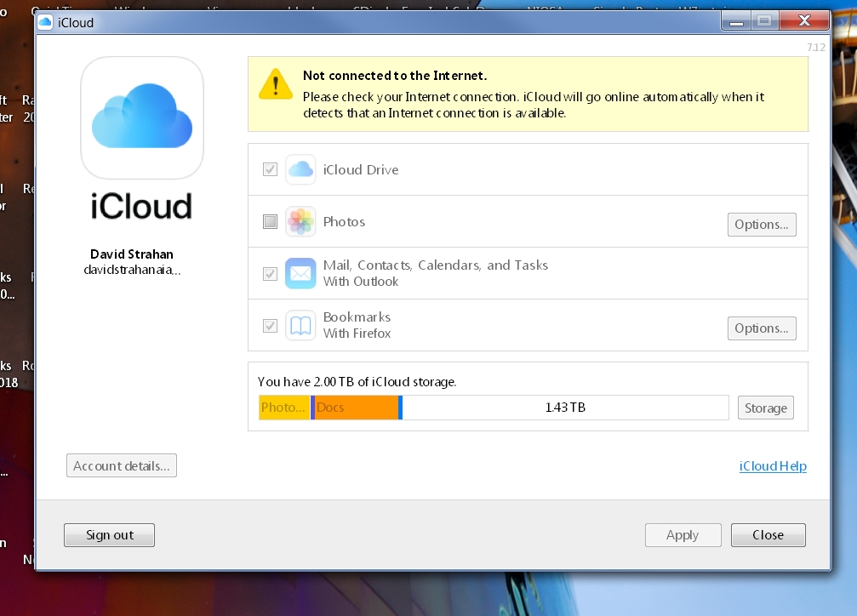Click the bottom Close button
857x616 pixels.
click(768, 535)
